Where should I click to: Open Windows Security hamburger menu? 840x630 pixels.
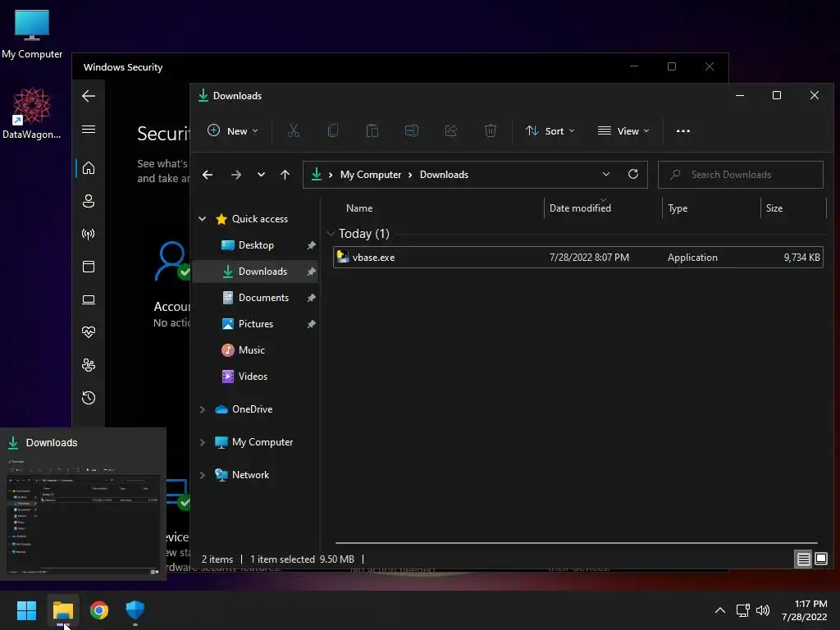[89, 129]
